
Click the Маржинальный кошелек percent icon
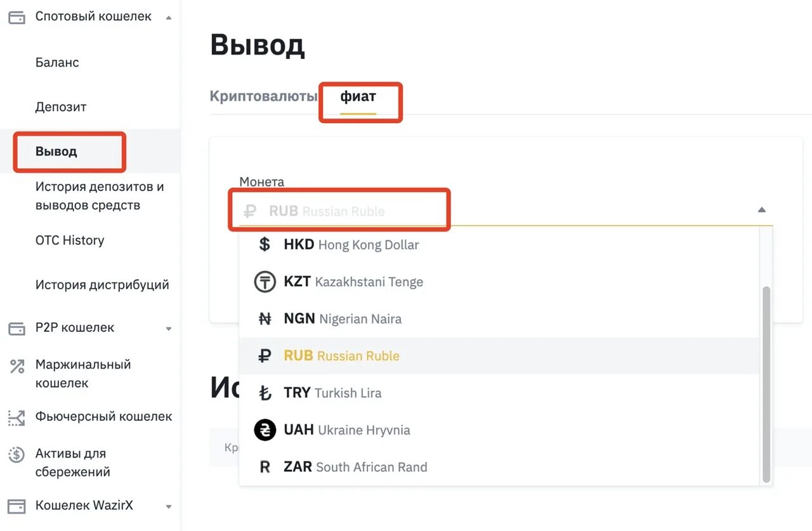coord(16,366)
